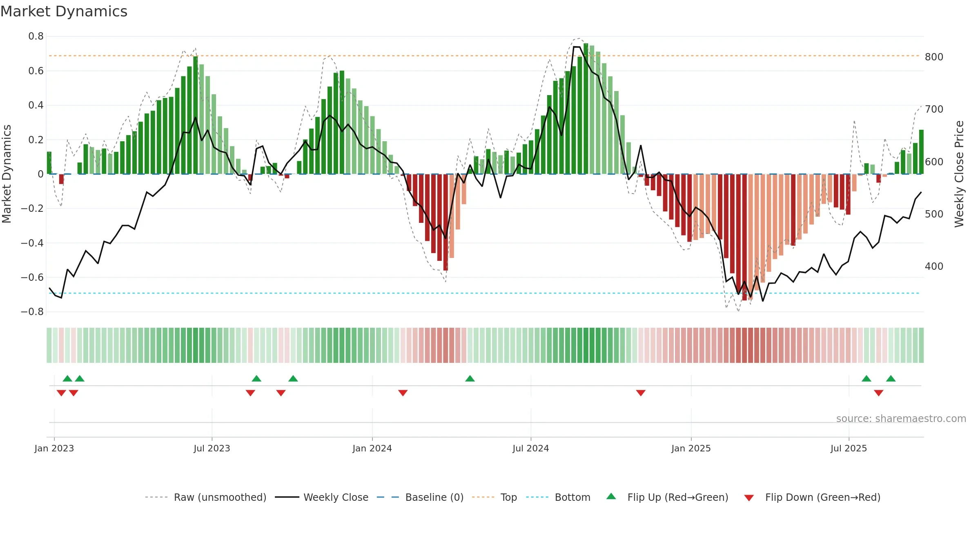Click the 0.8 left axis tick label

click(x=36, y=36)
